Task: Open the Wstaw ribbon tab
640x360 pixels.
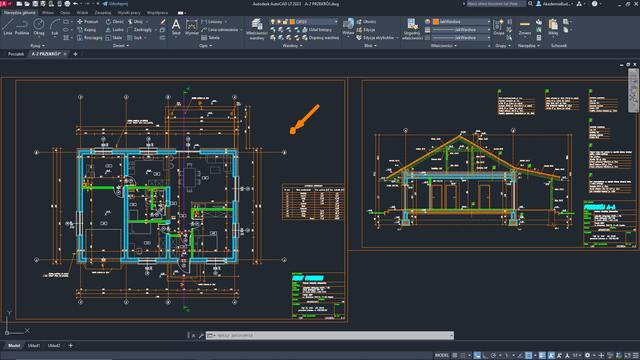Action: (x=48, y=13)
